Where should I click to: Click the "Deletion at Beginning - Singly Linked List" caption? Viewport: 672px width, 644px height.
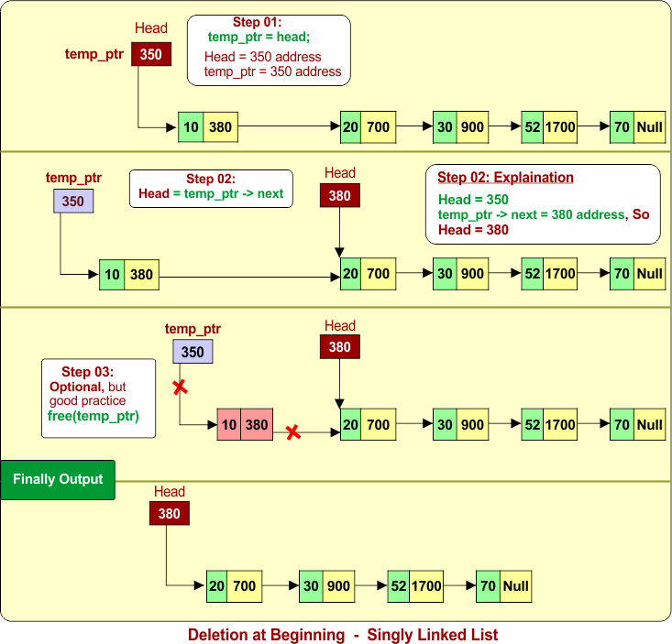pos(343,635)
